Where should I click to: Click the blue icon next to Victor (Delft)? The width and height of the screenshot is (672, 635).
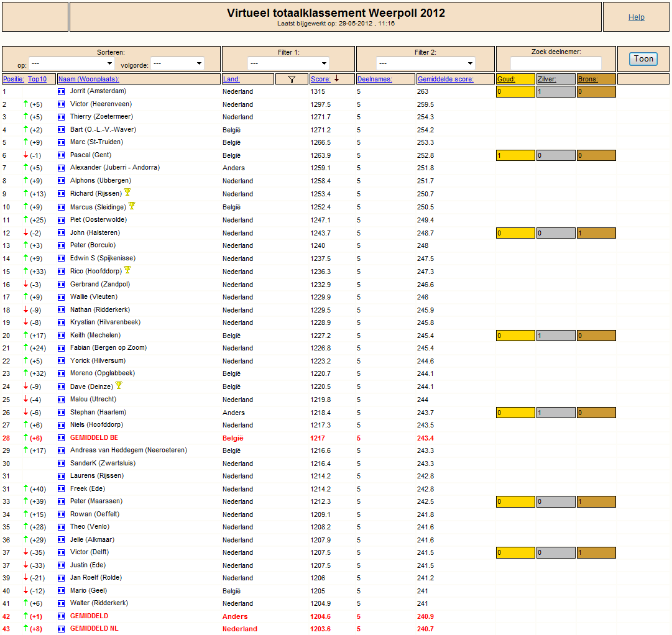coord(62,552)
